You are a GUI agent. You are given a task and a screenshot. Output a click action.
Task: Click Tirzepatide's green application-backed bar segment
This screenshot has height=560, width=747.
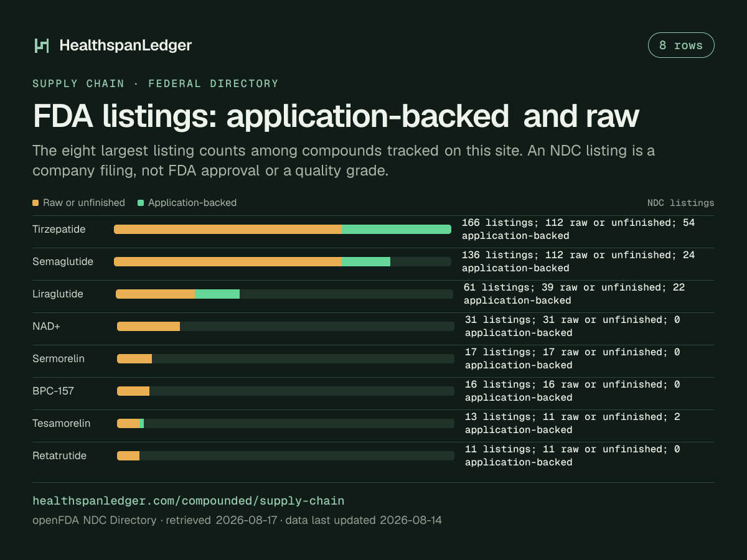pyautogui.click(x=397, y=229)
